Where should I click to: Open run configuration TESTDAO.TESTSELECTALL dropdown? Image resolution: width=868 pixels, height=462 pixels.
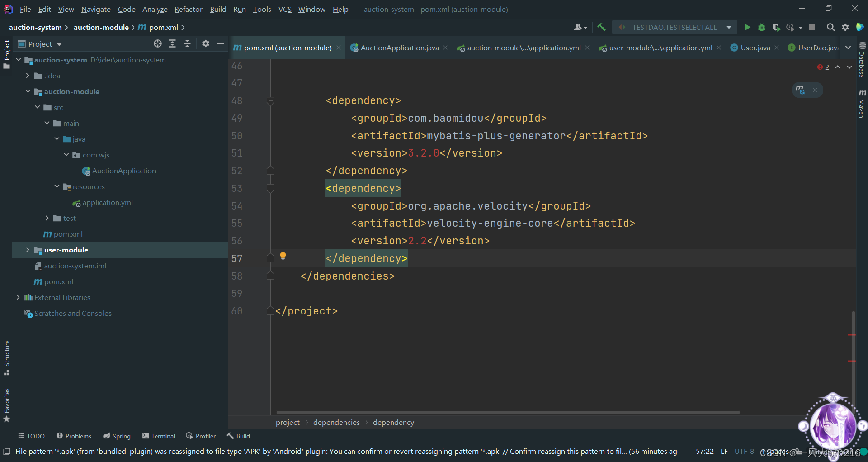(675, 28)
